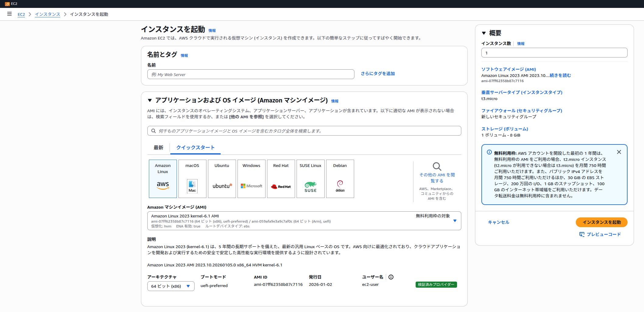The width and height of the screenshot is (644, 312).
Task: Click the ユーザー名 value ec2-user
Action: [x=370, y=285]
